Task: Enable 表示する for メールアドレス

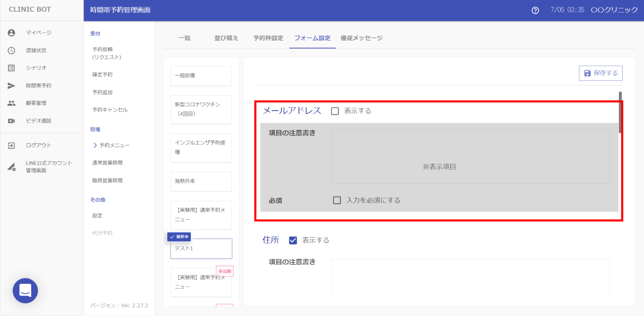Action: click(335, 111)
